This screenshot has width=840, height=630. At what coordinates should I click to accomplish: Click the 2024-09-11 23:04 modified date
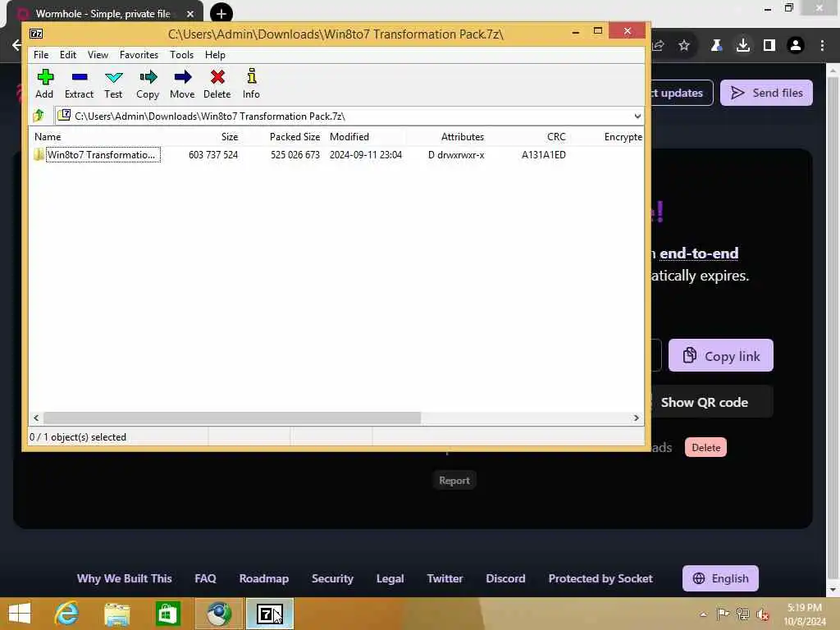pyautogui.click(x=365, y=155)
